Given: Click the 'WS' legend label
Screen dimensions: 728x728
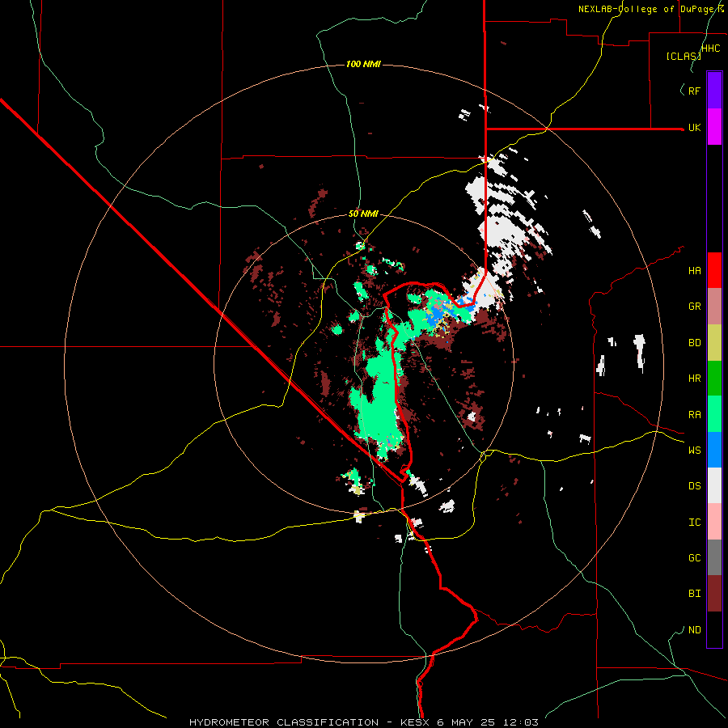Looking at the screenshot, I should (694, 450).
